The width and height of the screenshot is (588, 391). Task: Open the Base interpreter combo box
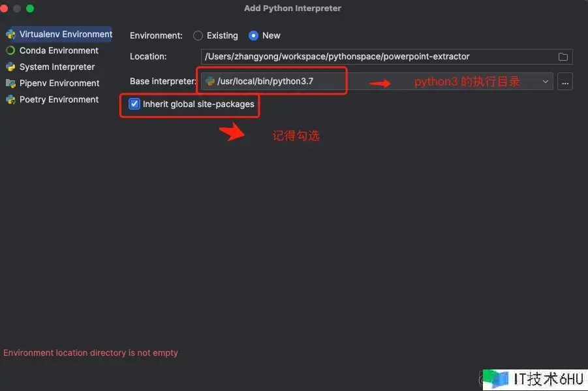tap(377, 82)
